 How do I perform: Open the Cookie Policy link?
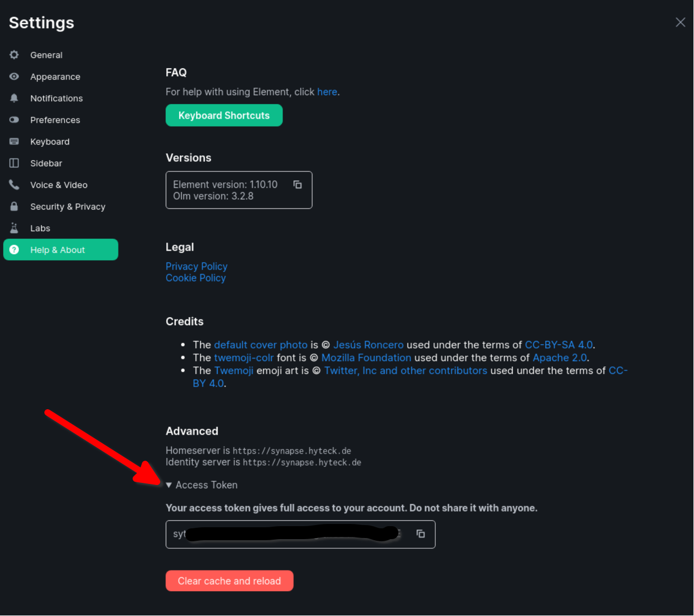pos(195,278)
